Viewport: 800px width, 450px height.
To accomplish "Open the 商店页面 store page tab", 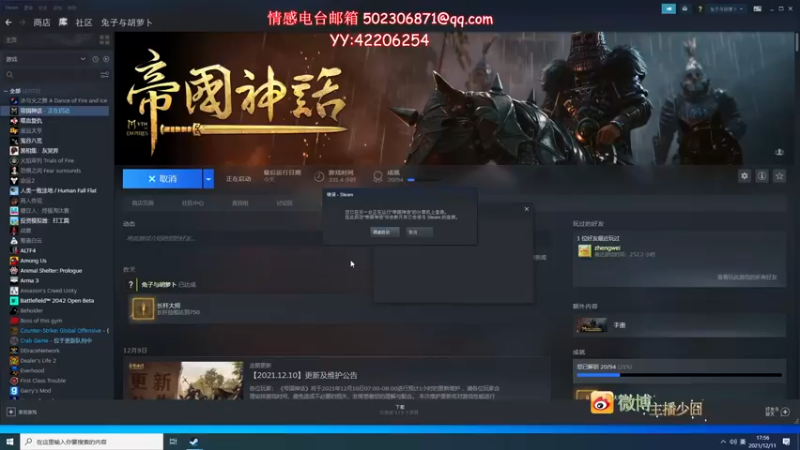I will point(143,203).
